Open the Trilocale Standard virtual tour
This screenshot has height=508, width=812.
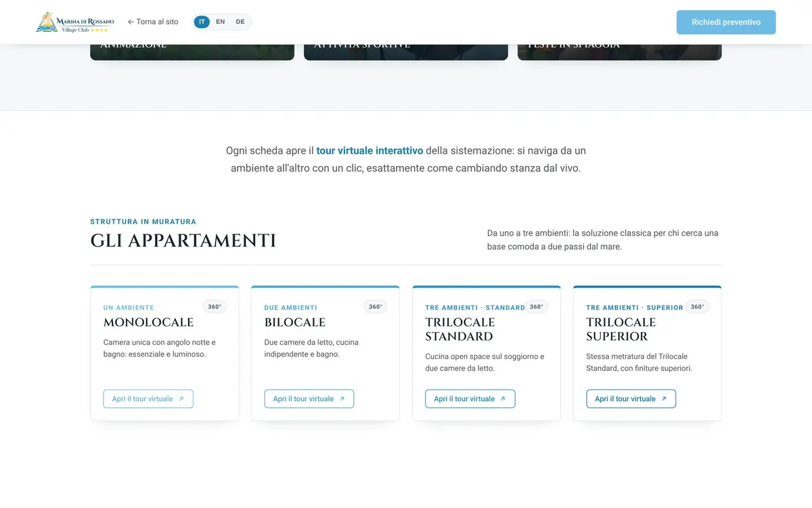pyautogui.click(x=470, y=399)
